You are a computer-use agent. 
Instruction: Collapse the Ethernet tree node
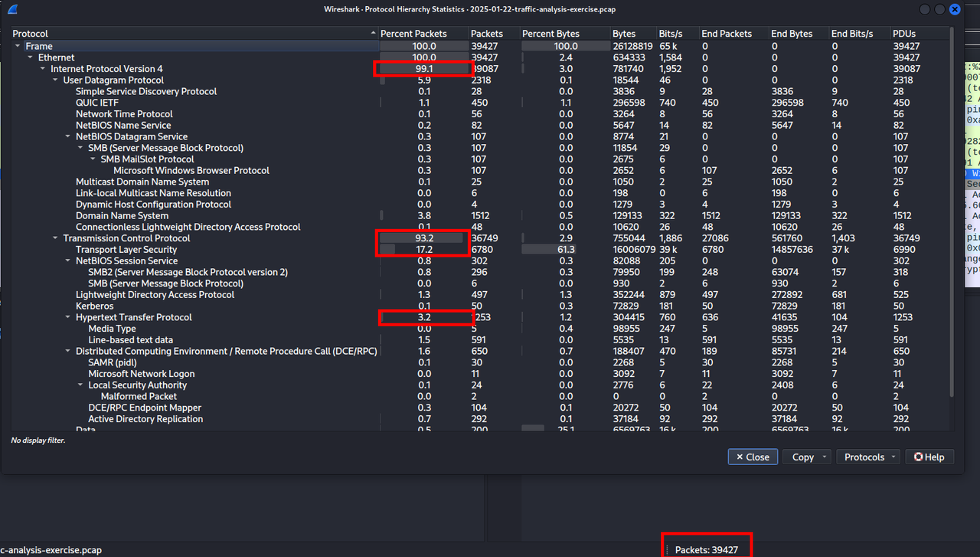[x=30, y=57]
